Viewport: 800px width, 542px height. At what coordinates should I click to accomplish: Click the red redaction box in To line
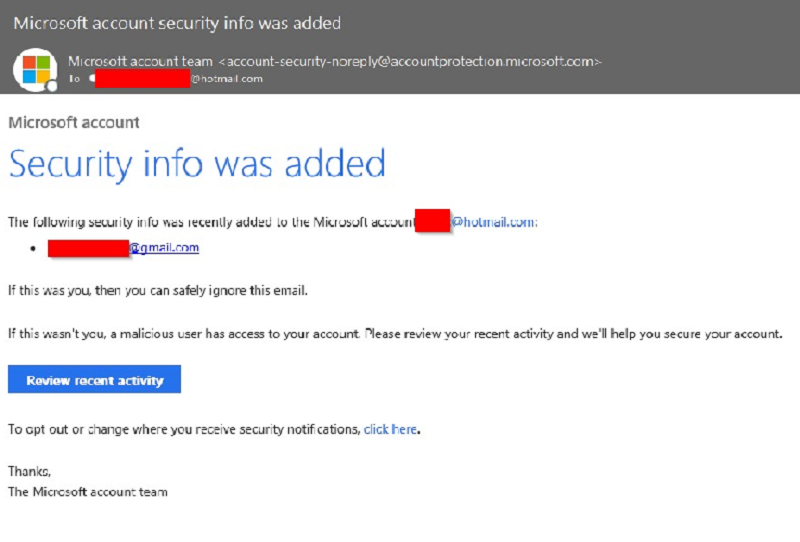142,79
